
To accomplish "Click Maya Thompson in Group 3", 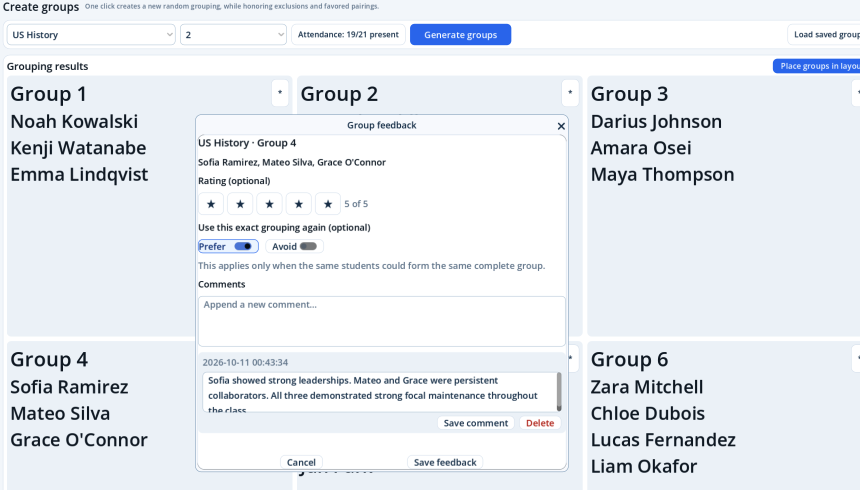I will coord(662,174).
